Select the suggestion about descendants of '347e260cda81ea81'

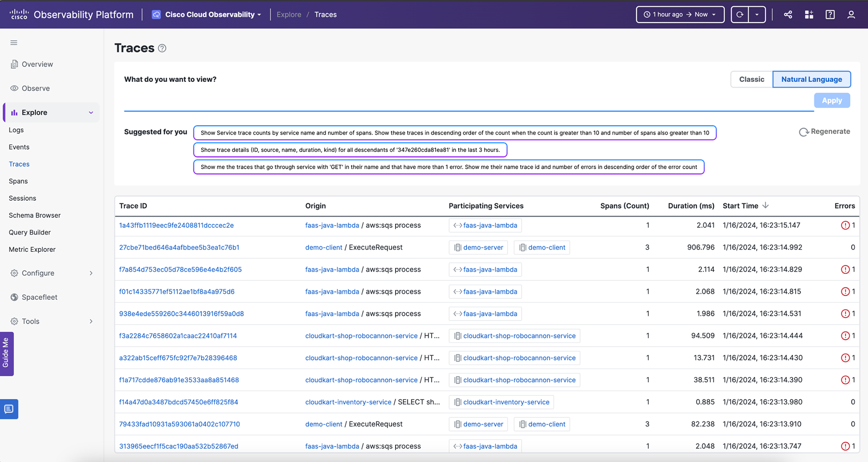pyautogui.click(x=350, y=150)
